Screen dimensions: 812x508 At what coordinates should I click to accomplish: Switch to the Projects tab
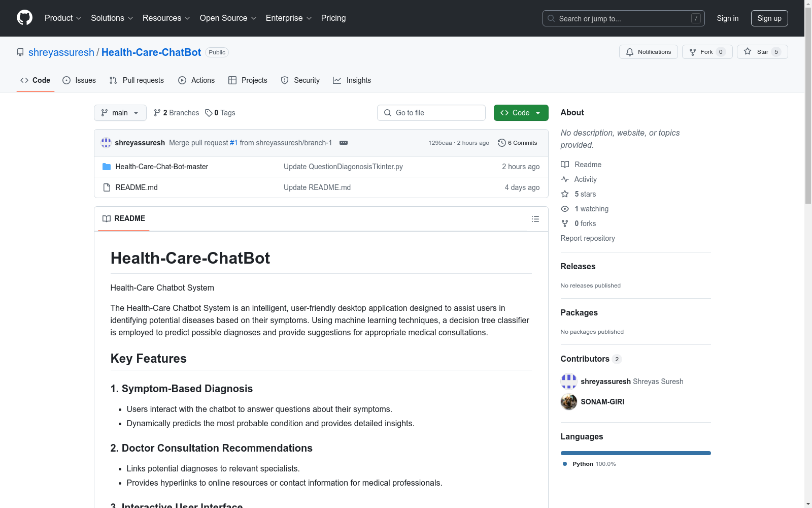(248, 80)
